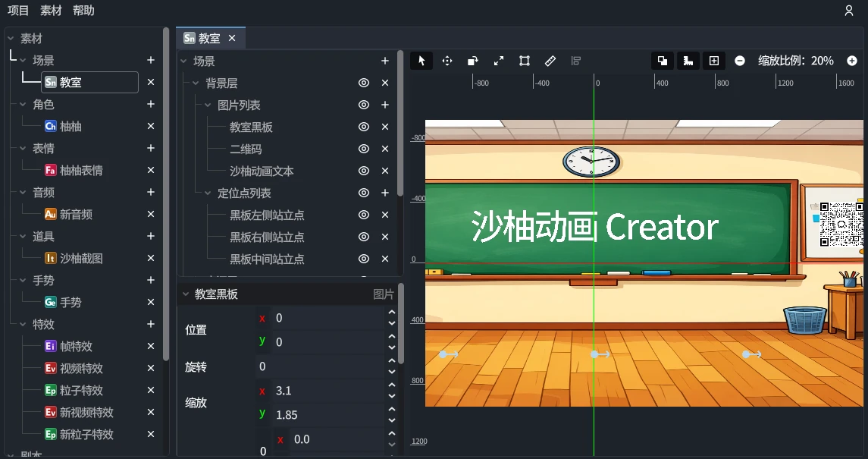Image resolution: width=868 pixels, height=459 pixels.
Task: Hide the 黑板左侧站立点 anchor
Action: point(364,215)
